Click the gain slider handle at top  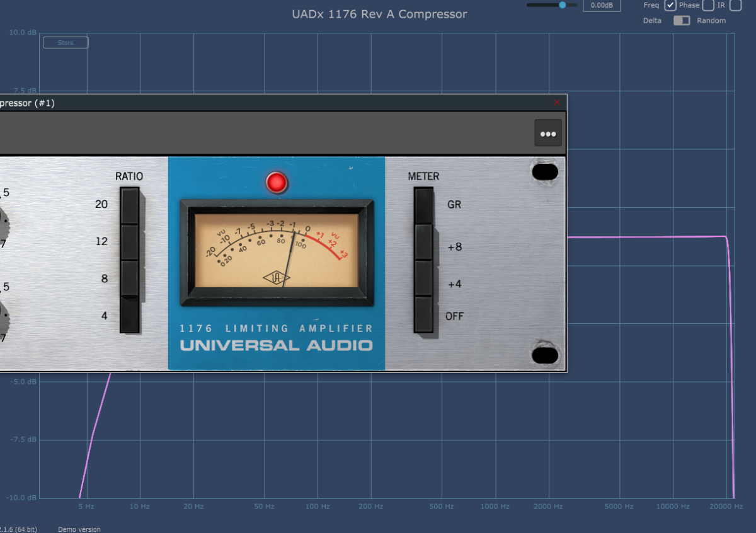point(562,5)
